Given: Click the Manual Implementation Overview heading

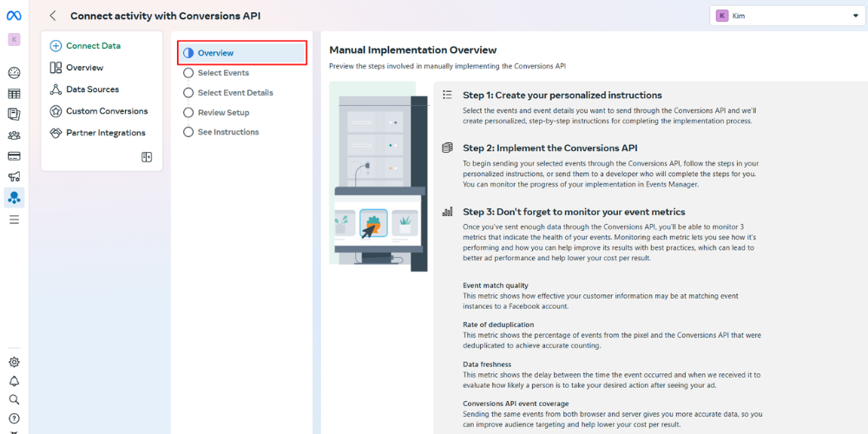Looking at the screenshot, I should [x=413, y=50].
